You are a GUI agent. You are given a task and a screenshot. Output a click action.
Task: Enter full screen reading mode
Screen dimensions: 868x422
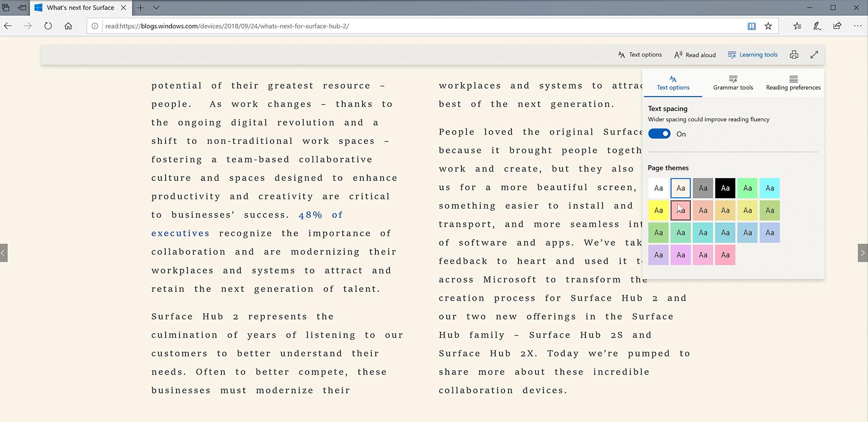(x=814, y=55)
